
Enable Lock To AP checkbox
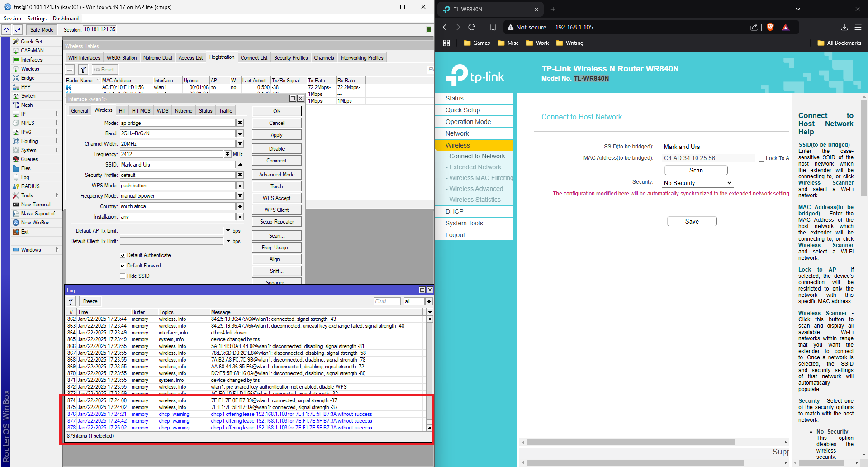(x=762, y=158)
